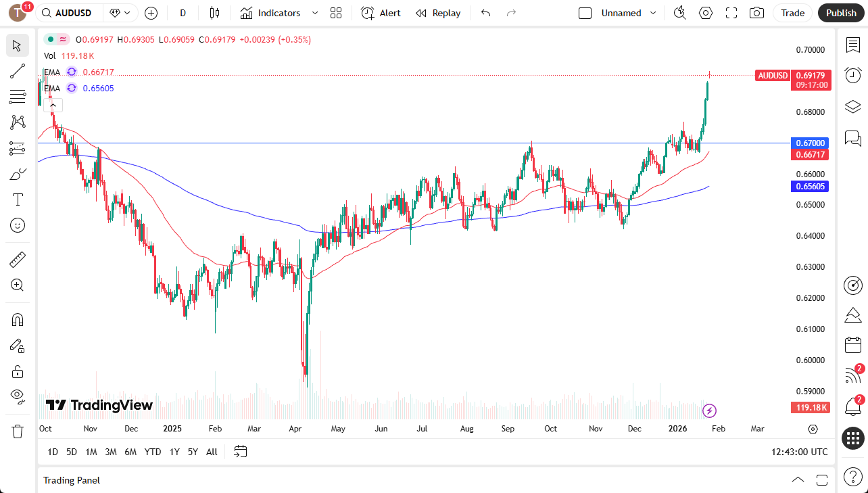Open the calendar panel in sidebar
868x493 pixels.
[852, 345]
